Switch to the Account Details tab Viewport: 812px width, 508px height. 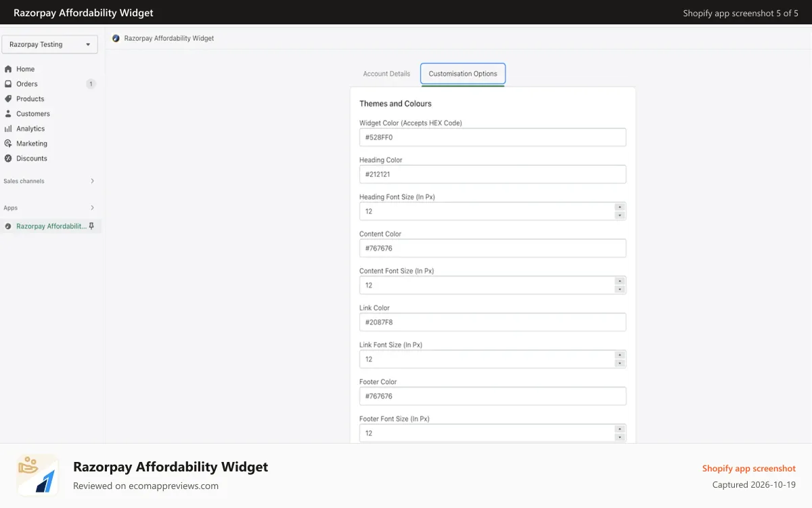[386, 74]
